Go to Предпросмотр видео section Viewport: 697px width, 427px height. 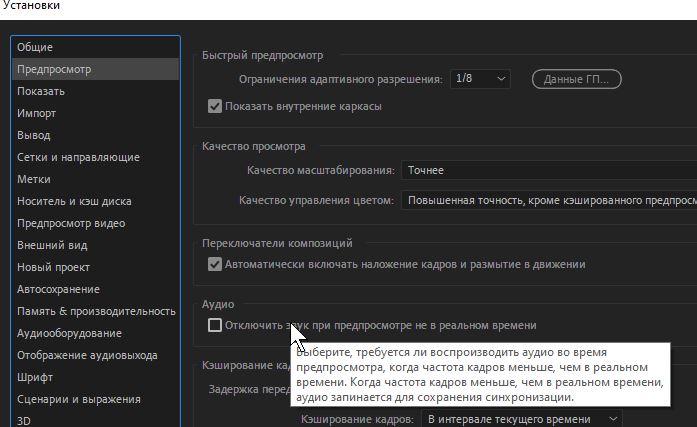point(96,223)
